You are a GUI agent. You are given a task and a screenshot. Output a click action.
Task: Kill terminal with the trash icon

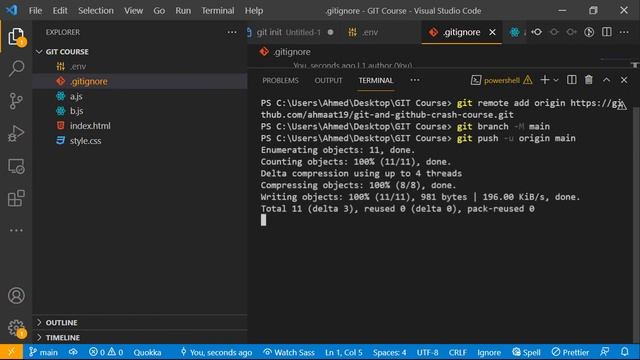tap(589, 80)
